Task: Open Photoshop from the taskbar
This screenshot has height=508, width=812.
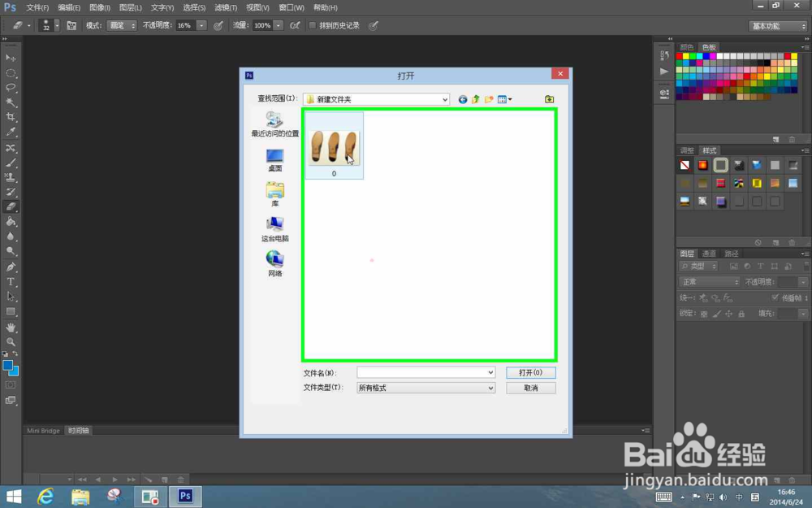Action: point(185,496)
